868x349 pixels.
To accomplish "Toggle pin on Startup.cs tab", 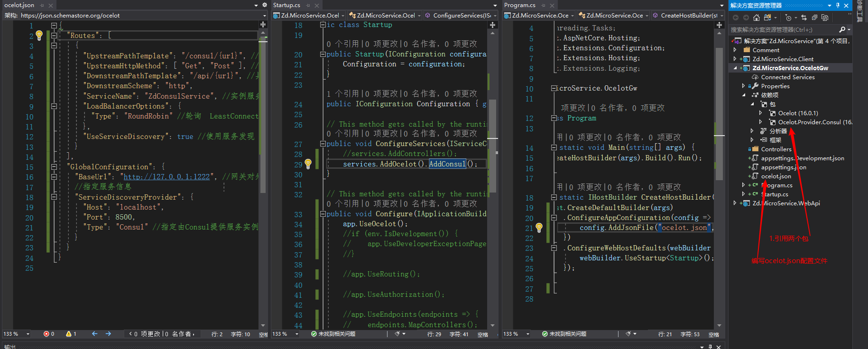I will point(308,5).
